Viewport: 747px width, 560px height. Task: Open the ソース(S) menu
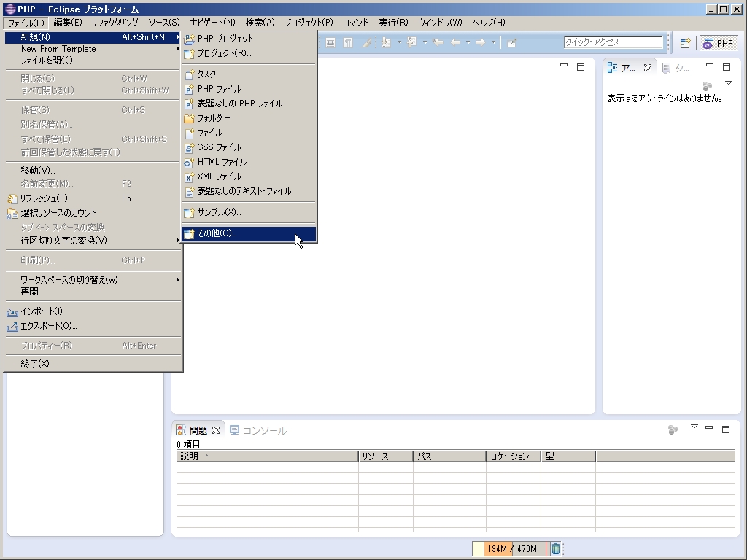(164, 23)
